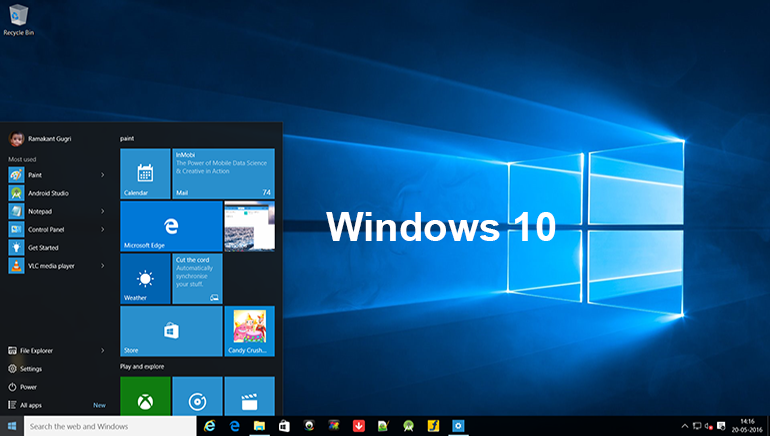Image resolution: width=770 pixels, height=436 pixels.
Task: Open the Store tile
Action: [171, 331]
